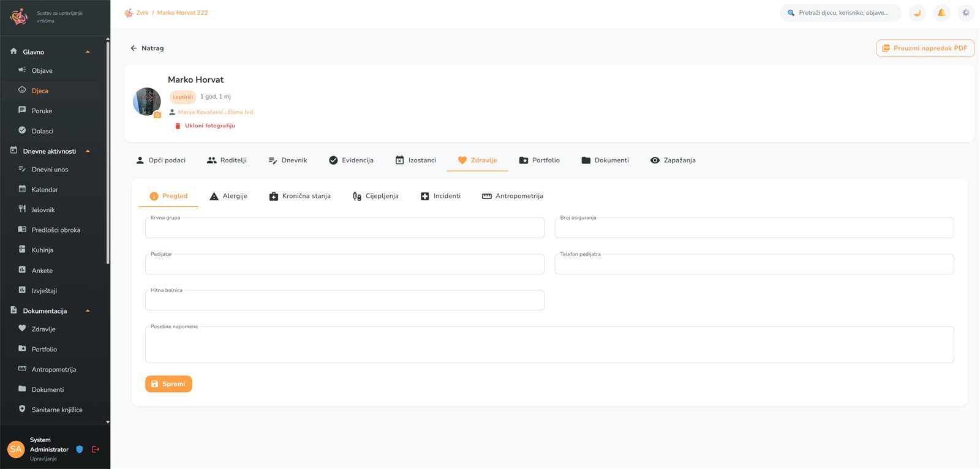Viewport: 980px width, 469px height.
Task: Toggle dark mode moon icon
Action: click(917, 13)
